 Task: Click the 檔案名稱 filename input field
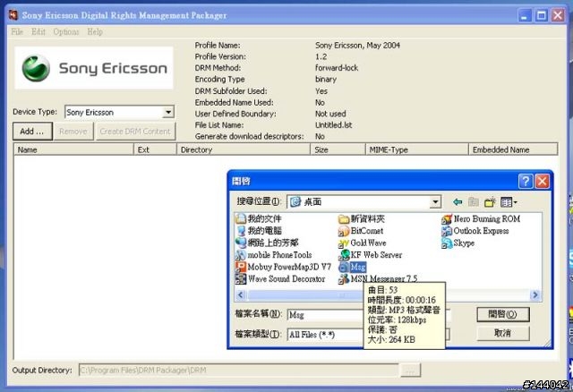click(x=369, y=315)
